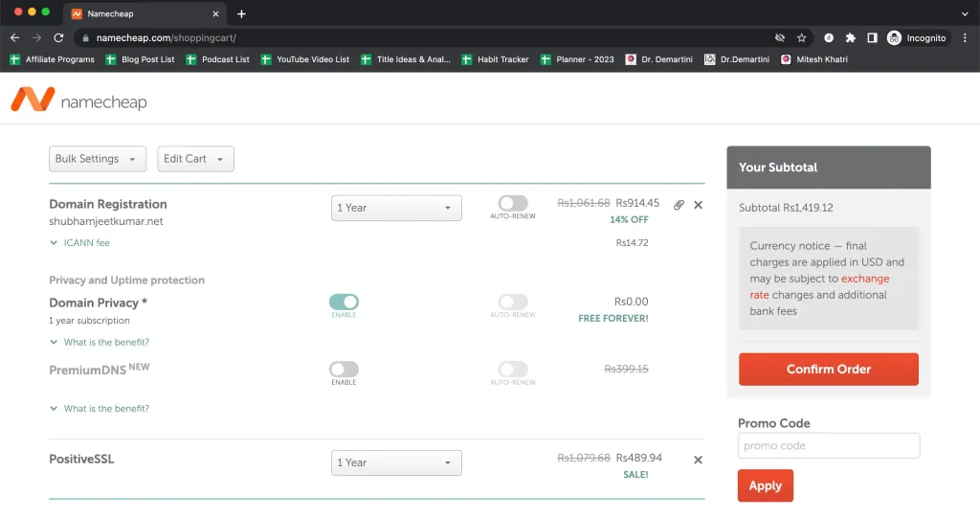Toggle Auto-Renew for Domain Registration
Viewport: 980px width, 517px height.
pyautogui.click(x=513, y=203)
